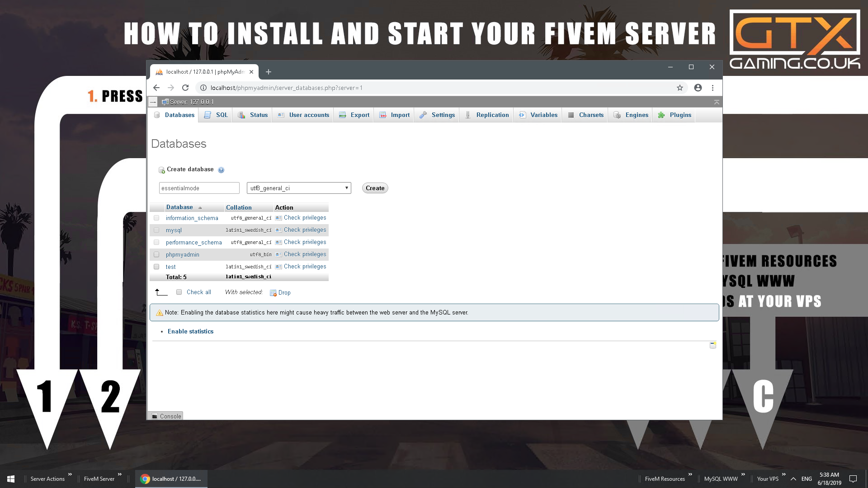Image resolution: width=868 pixels, height=488 pixels.
Task: Click the page-related settings icon
Action: pyautogui.click(x=713, y=345)
